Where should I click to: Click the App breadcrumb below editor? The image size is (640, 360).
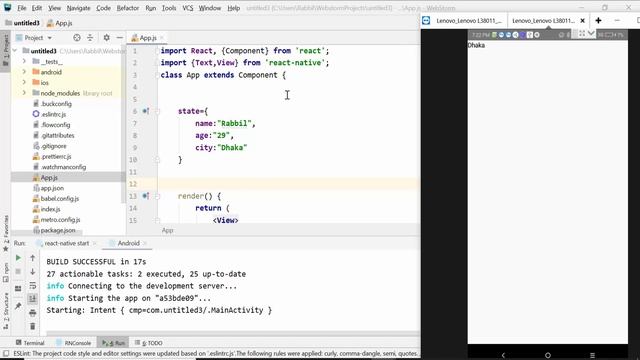[x=167, y=231]
